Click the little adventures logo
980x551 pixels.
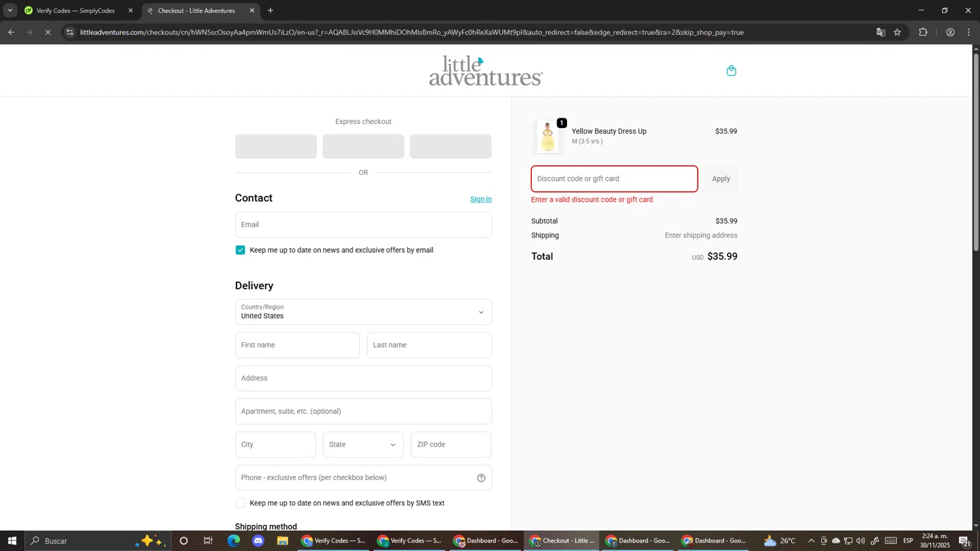485,71
